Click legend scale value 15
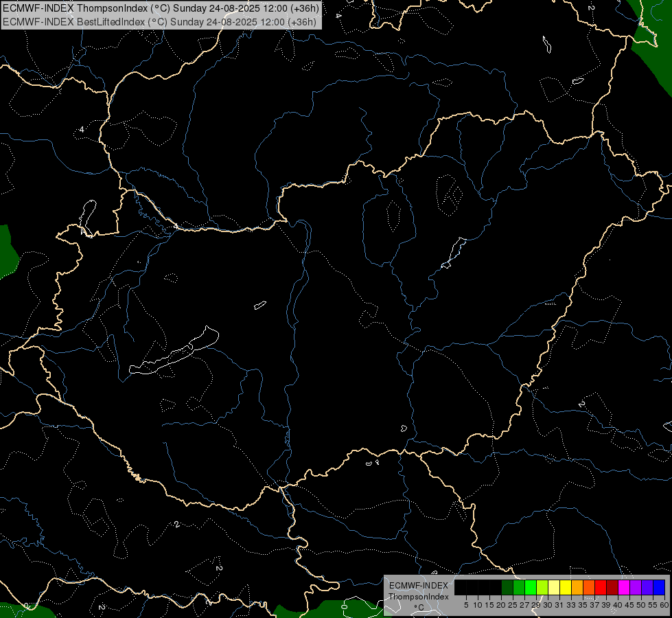The image size is (672, 618). 489,605
